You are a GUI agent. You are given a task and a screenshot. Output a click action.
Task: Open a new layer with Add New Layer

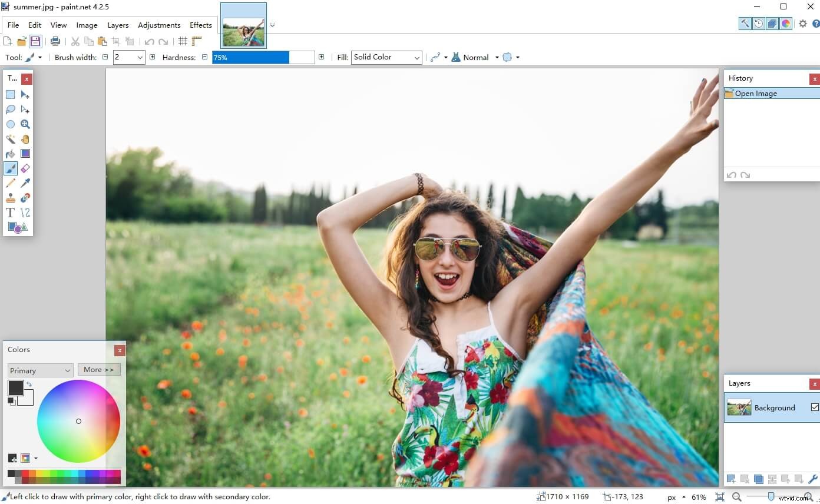[730, 479]
